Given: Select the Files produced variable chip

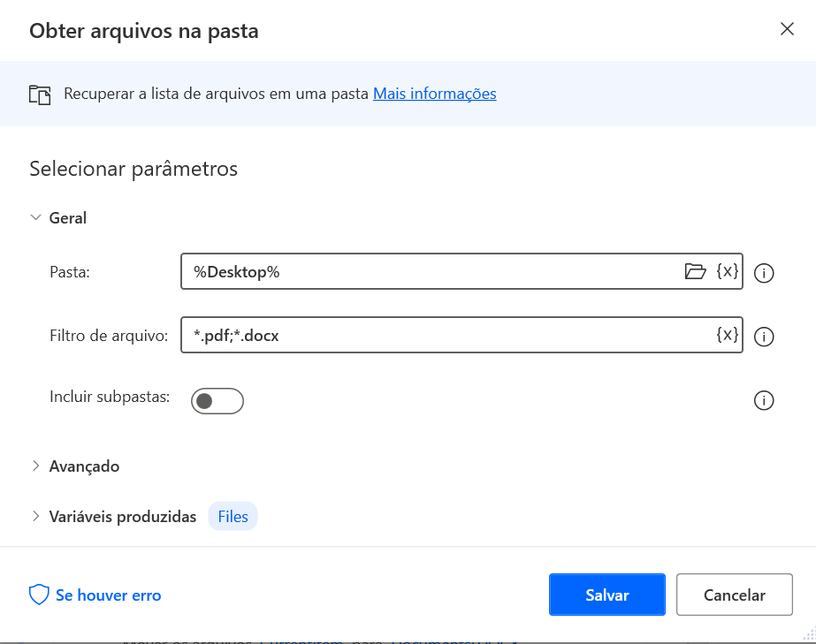Looking at the screenshot, I should point(233,516).
